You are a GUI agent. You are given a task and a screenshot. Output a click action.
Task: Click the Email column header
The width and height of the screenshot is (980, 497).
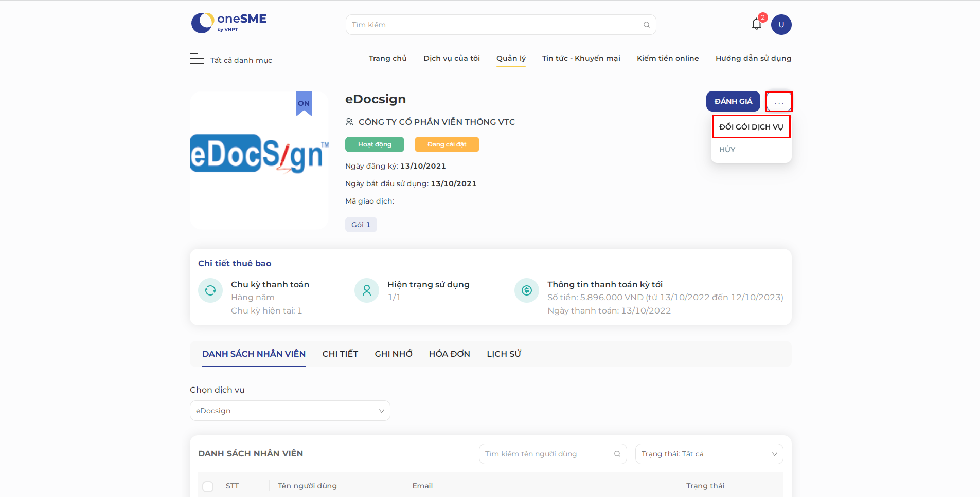pos(422,486)
